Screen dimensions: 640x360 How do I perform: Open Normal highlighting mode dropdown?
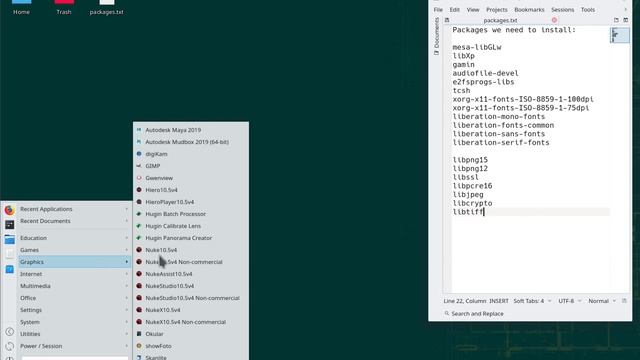(x=602, y=301)
